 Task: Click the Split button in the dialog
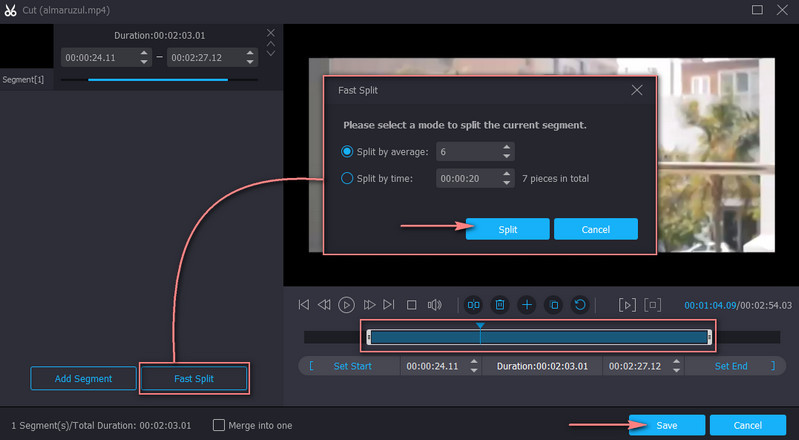[507, 229]
